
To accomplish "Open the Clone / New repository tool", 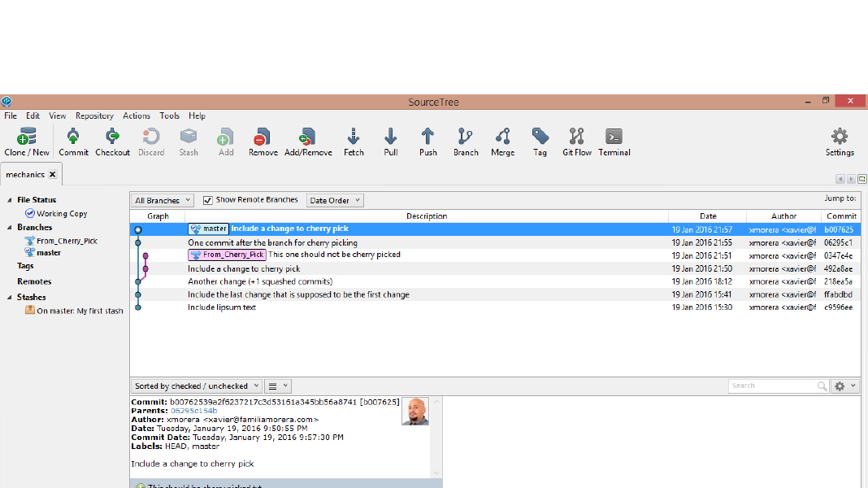I will (x=27, y=142).
